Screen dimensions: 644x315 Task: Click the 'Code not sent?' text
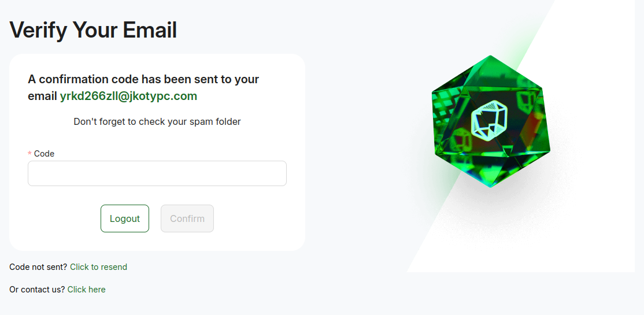(x=38, y=267)
